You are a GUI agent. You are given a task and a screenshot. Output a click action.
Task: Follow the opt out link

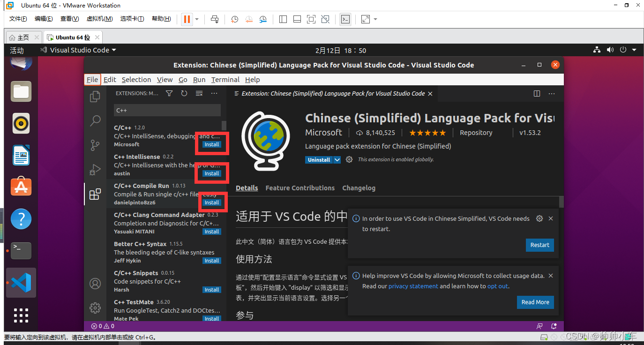pyautogui.click(x=497, y=286)
